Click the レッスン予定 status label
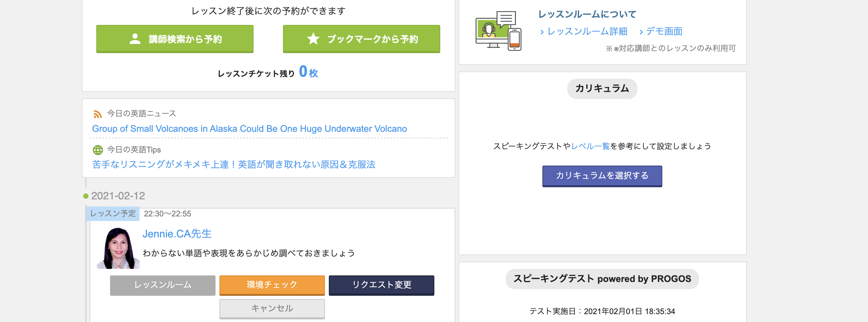This screenshot has width=868, height=322. (113, 214)
